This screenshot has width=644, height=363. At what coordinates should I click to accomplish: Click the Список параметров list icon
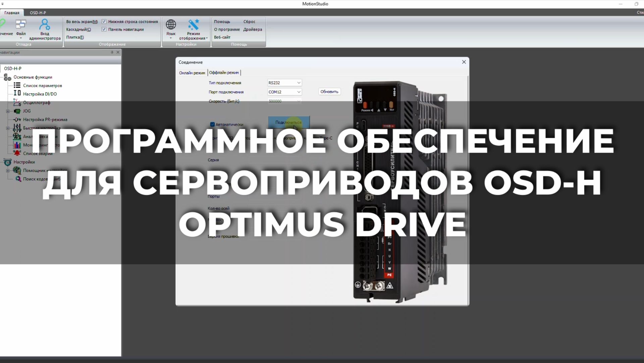pos(17,85)
